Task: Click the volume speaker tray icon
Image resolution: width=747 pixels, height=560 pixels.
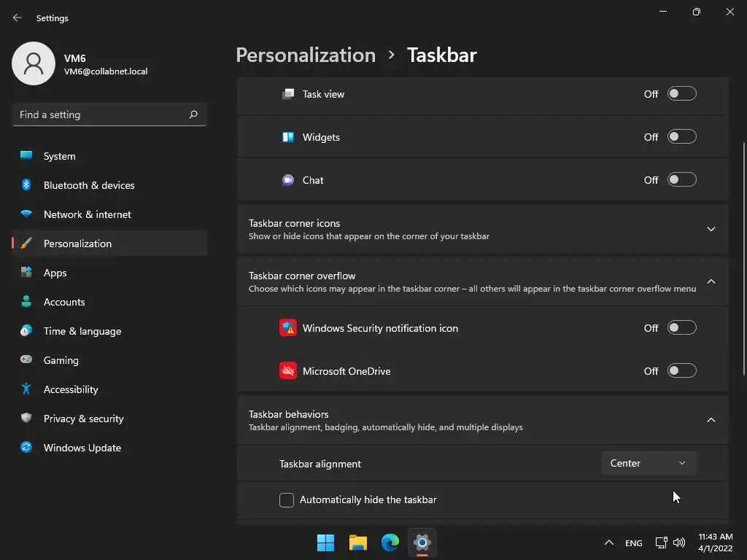Action: pyautogui.click(x=679, y=542)
